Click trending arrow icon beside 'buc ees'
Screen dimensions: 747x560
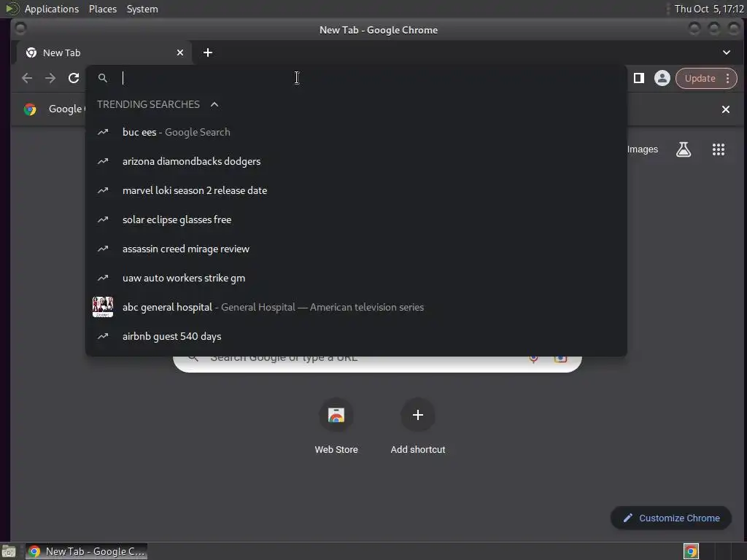[103, 132]
